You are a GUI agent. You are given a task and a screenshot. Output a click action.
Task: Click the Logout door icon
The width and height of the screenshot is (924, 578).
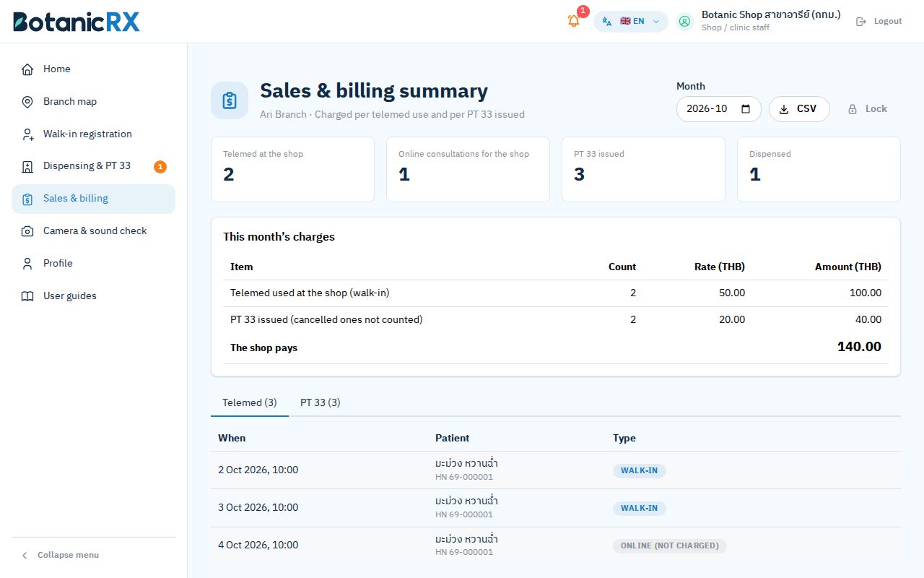click(860, 22)
